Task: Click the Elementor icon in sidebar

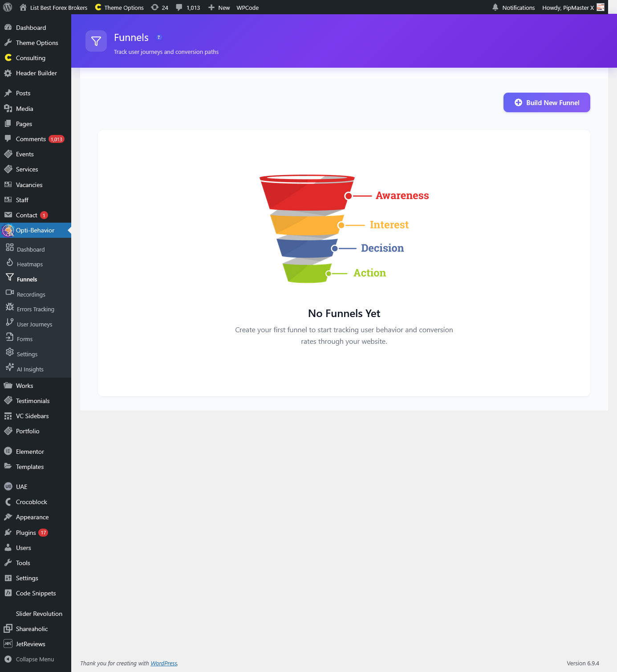Action: coord(8,451)
